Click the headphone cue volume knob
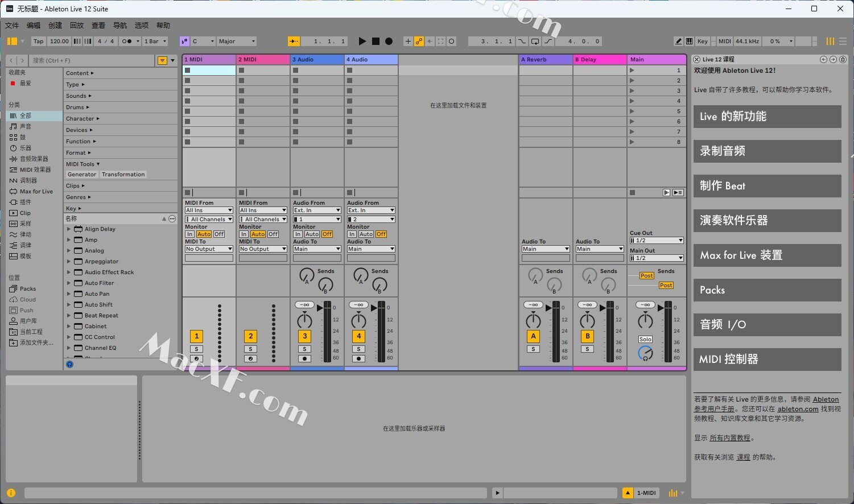 [x=645, y=353]
